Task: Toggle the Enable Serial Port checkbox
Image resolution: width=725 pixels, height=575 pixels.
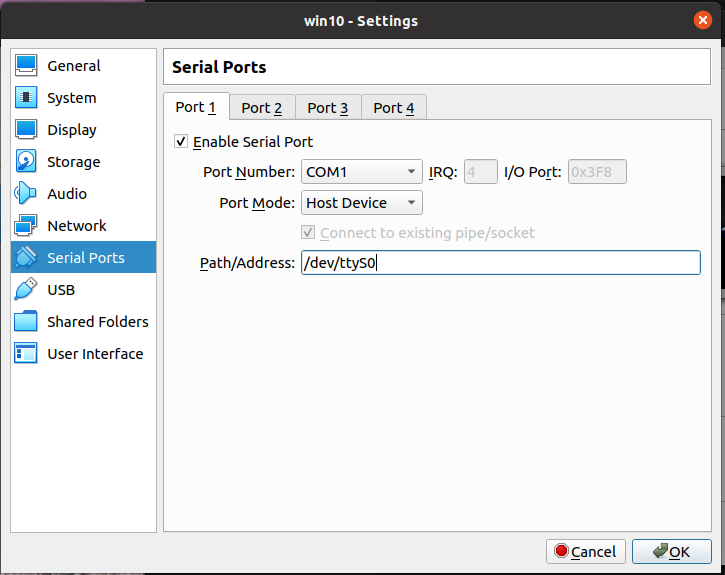Action: [181, 141]
